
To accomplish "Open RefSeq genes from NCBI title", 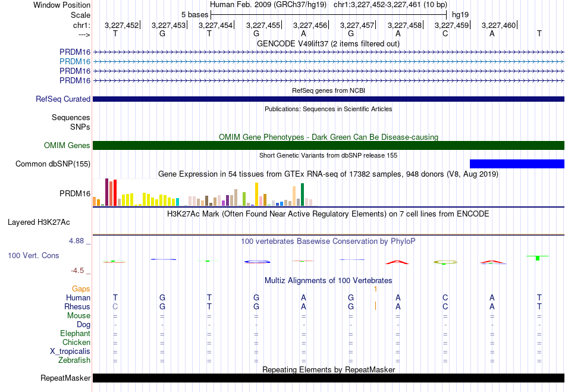I will coord(328,91).
